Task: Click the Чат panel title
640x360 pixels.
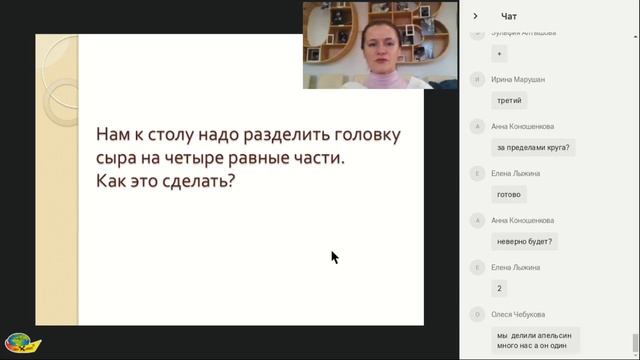Action: click(x=509, y=17)
